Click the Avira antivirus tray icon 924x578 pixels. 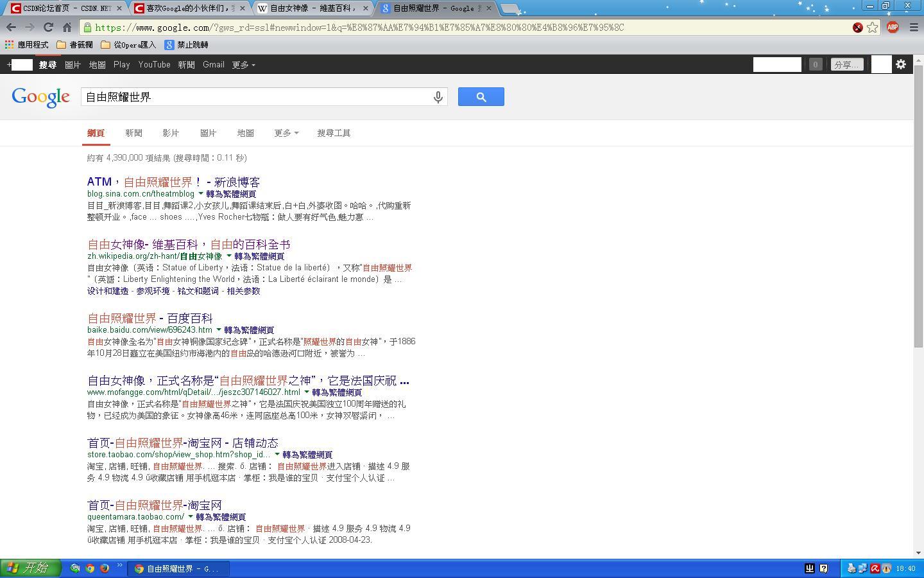click(x=875, y=568)
